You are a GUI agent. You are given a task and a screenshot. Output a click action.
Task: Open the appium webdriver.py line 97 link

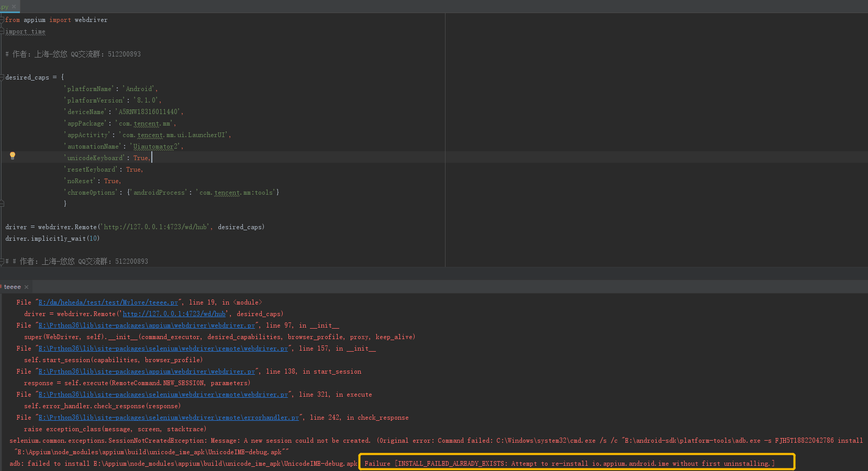point(146,325)
